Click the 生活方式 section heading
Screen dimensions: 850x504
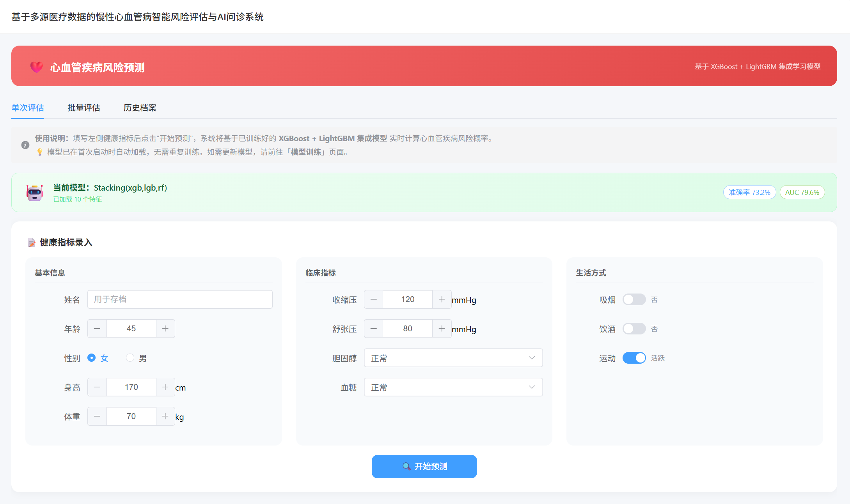tap(591, 273)
